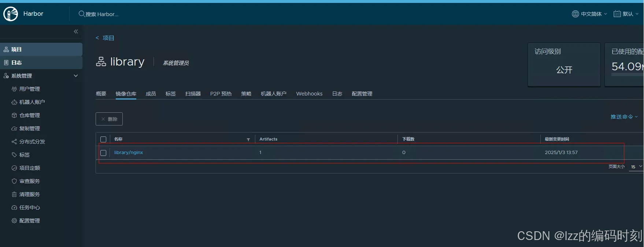Open the 默认 theme dropdown
Screen dimensions: 644x247
tap(626, 14)
